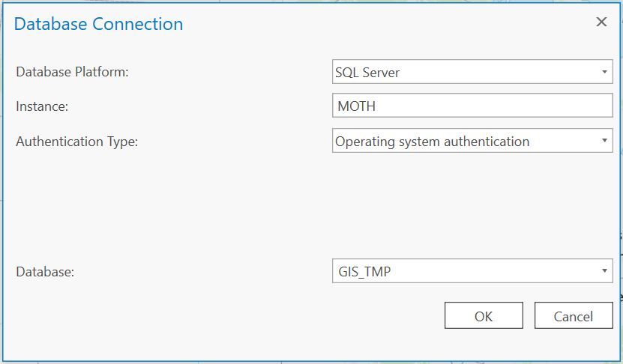
Task: Expand the Database Platform dropdown arrow
Action: coord(604,73)
